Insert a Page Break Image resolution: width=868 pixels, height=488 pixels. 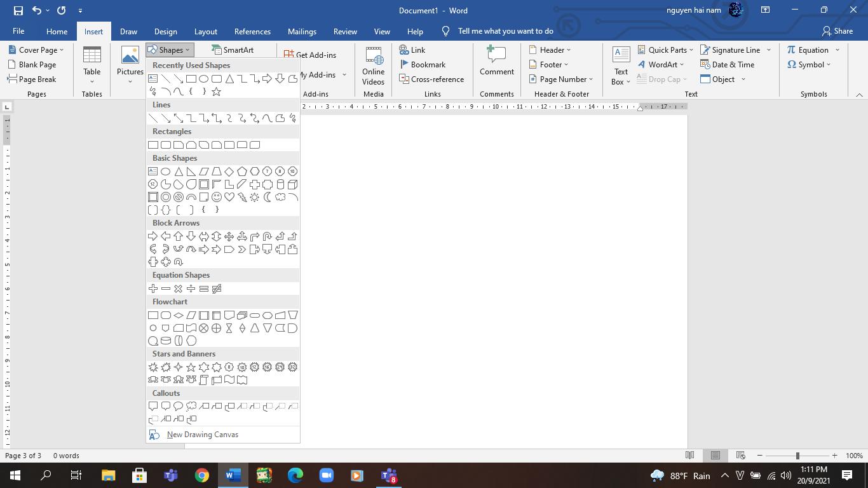[x=32, y=79]
